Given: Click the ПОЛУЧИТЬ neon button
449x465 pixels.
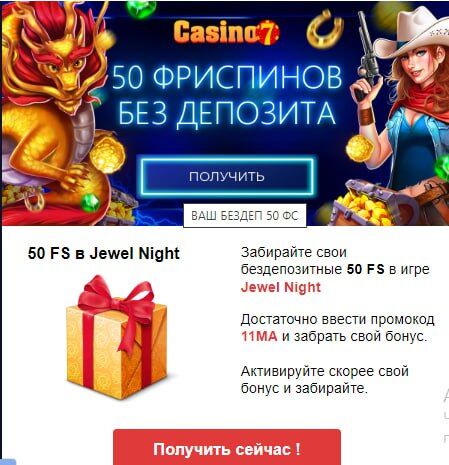Looking at the screenshot, I should tap(227, 176).
